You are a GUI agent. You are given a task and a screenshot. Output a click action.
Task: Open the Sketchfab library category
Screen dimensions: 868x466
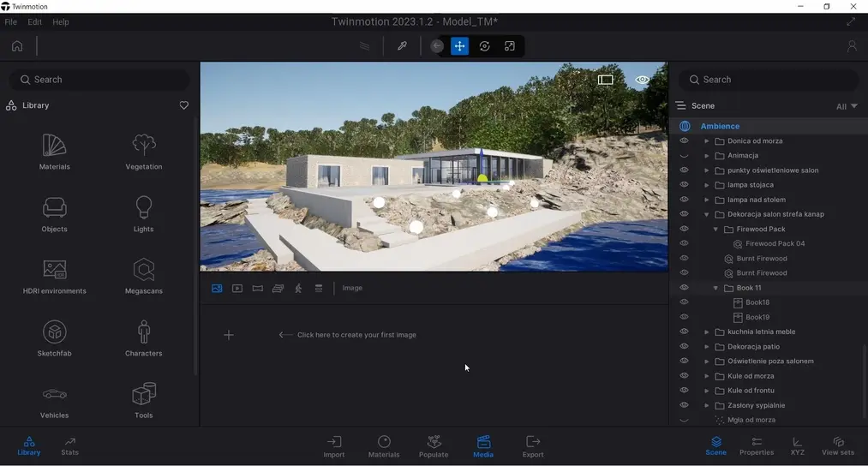pos(54,338)
